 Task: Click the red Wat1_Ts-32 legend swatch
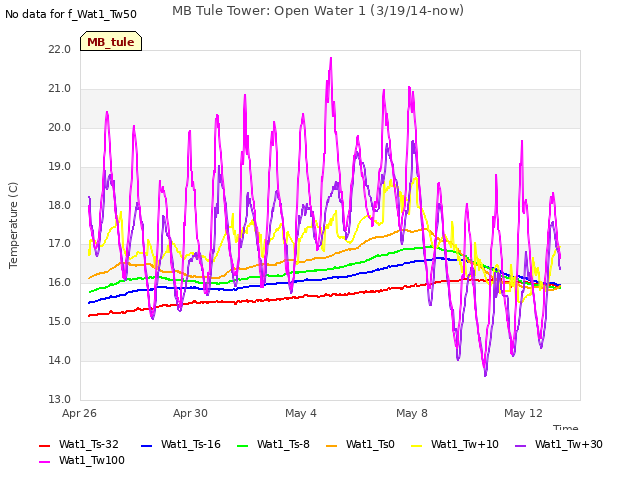click(44, 445)
